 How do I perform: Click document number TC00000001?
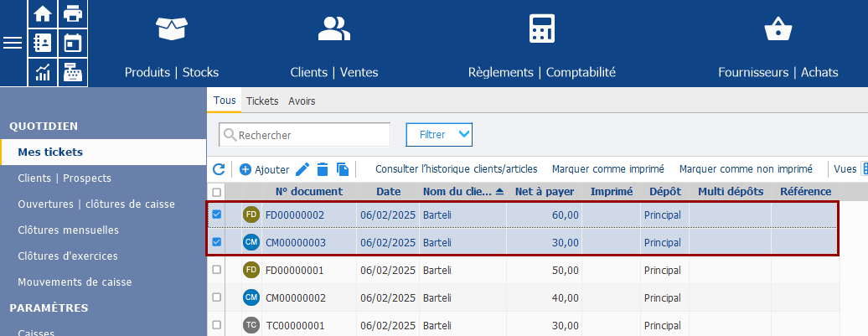[295, 326]
